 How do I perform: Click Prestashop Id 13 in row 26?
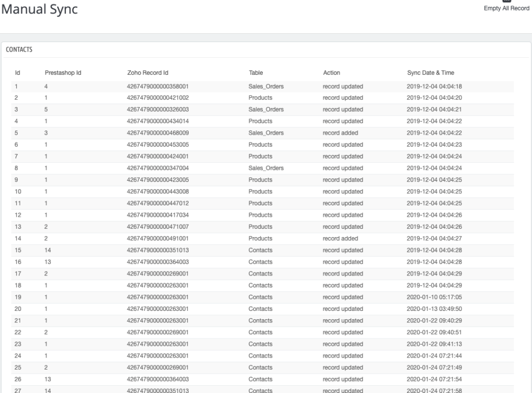[47, 379]
